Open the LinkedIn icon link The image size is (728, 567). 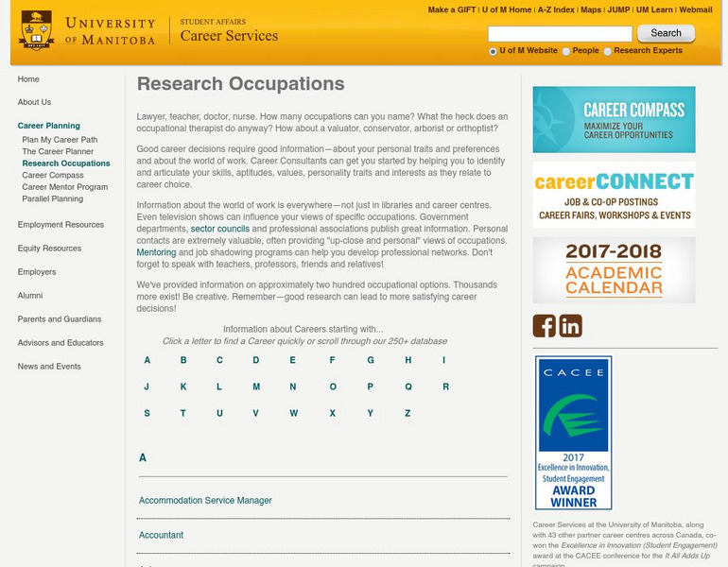click(x=571, y=326)
